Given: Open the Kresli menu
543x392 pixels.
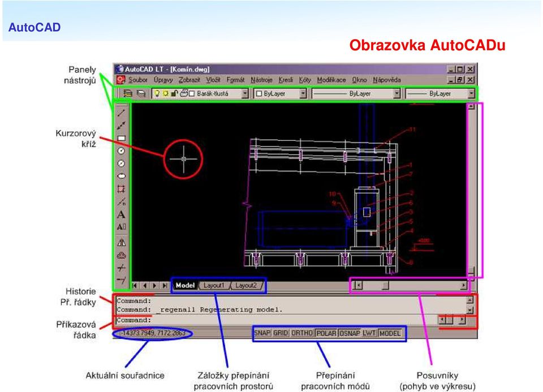Looking at the screenshot, I should (x=286, y=80).
